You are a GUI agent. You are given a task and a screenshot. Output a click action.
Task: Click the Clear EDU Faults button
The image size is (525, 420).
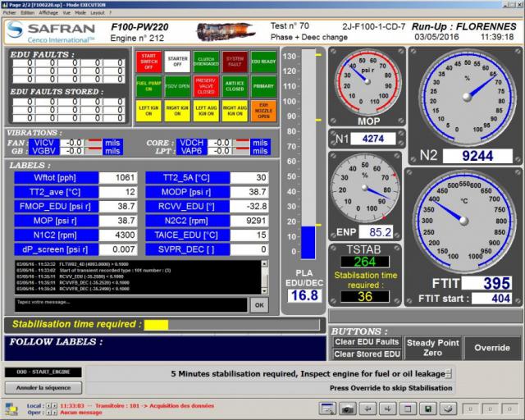(x=367, y=342)
